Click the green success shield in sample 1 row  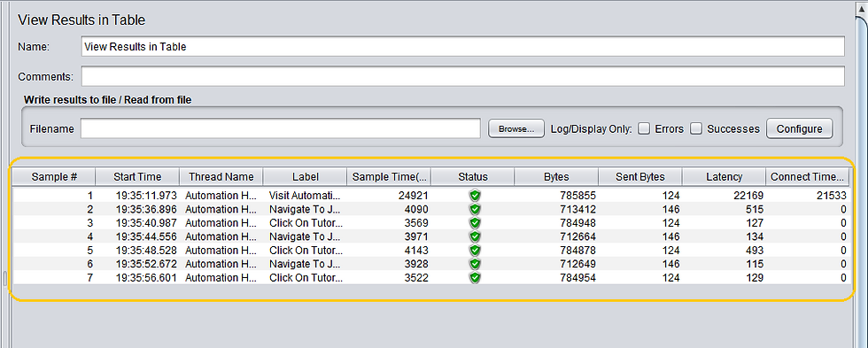click(x=474, y=196)
